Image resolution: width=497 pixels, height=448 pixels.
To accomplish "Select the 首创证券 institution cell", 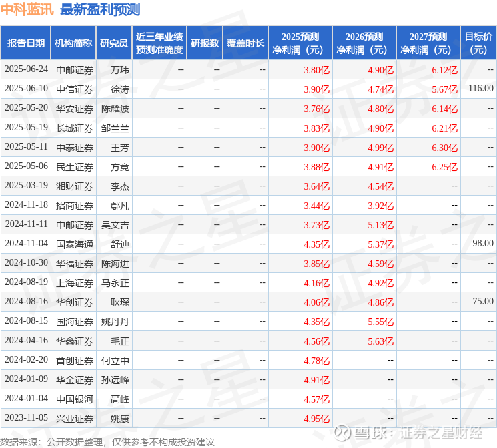I will pos(75,360).
